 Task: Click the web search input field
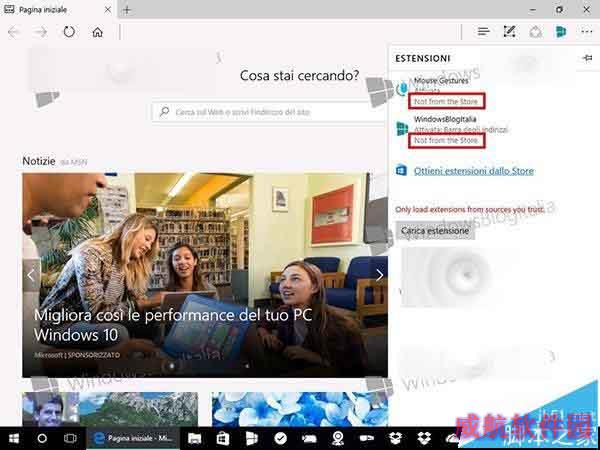pyautogui.click(x=269, y=112)
